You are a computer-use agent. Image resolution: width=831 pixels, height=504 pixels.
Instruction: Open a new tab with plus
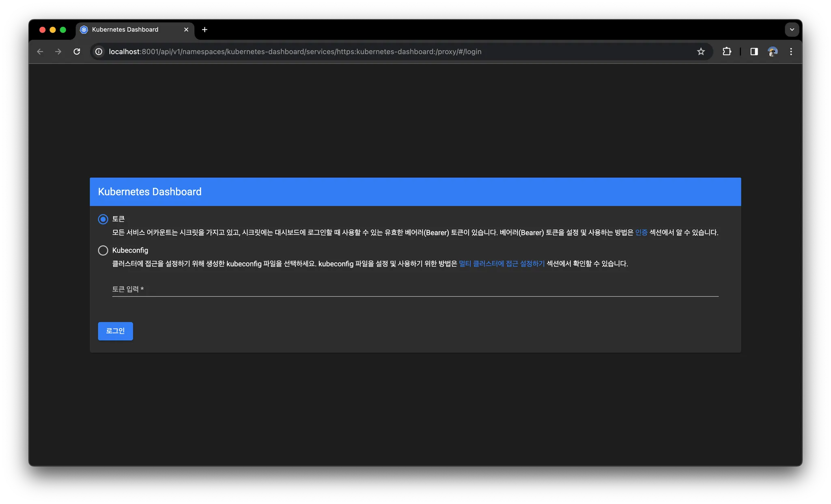click(205, 30)
